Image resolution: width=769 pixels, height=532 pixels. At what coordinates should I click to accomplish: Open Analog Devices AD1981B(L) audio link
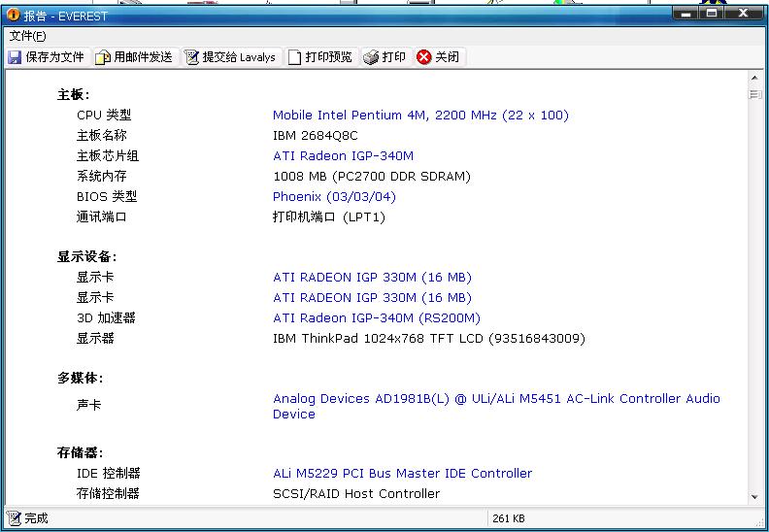pyautogui.click(x=496, y=406)
